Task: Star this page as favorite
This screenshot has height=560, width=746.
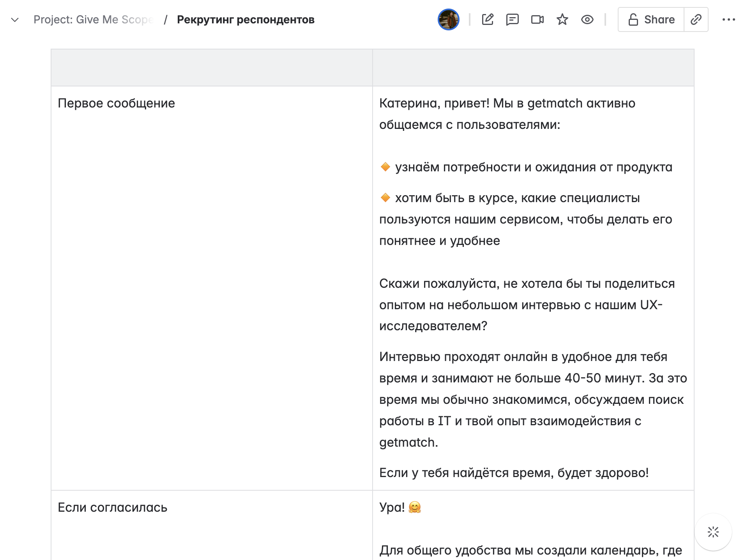Action: 562,19
